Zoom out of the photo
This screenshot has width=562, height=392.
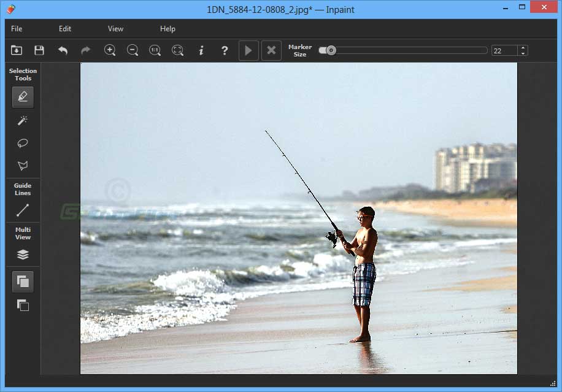click(133, 50)
